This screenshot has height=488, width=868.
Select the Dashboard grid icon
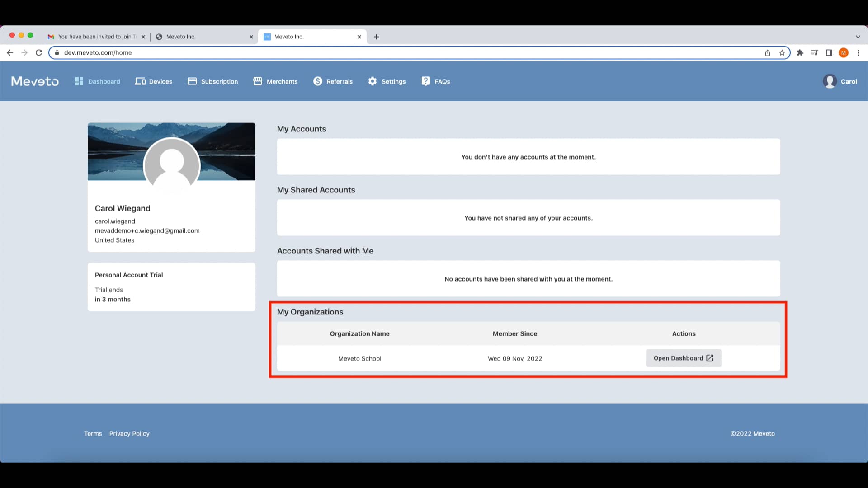pyautogui.click(x=79, y=81)
